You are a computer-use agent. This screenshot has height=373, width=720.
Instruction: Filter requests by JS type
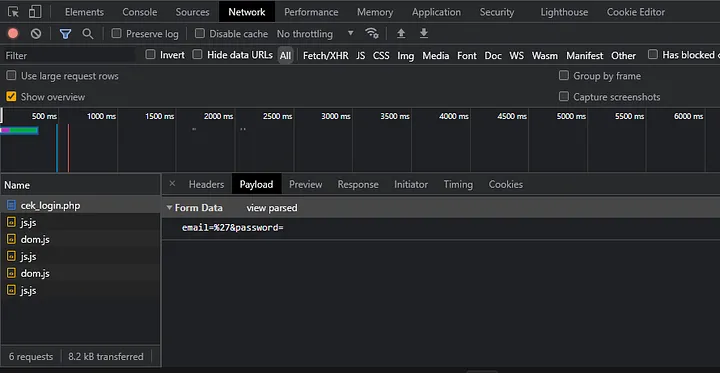coord(361,56)
